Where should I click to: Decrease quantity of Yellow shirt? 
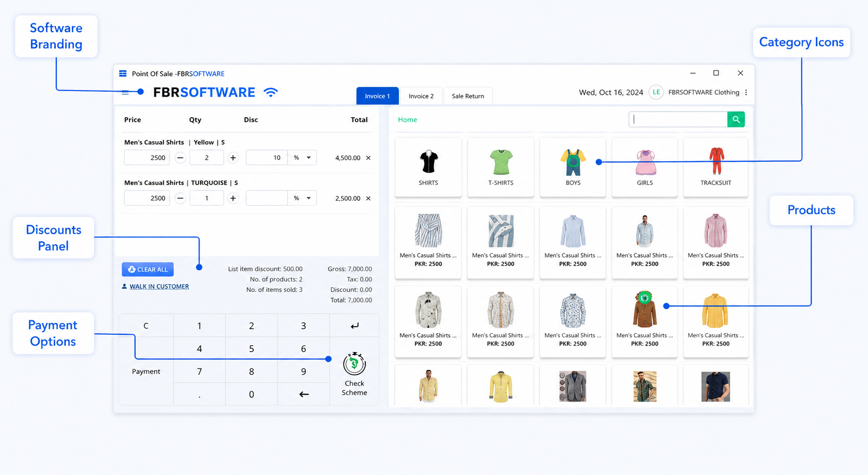[x=180, y=158]
